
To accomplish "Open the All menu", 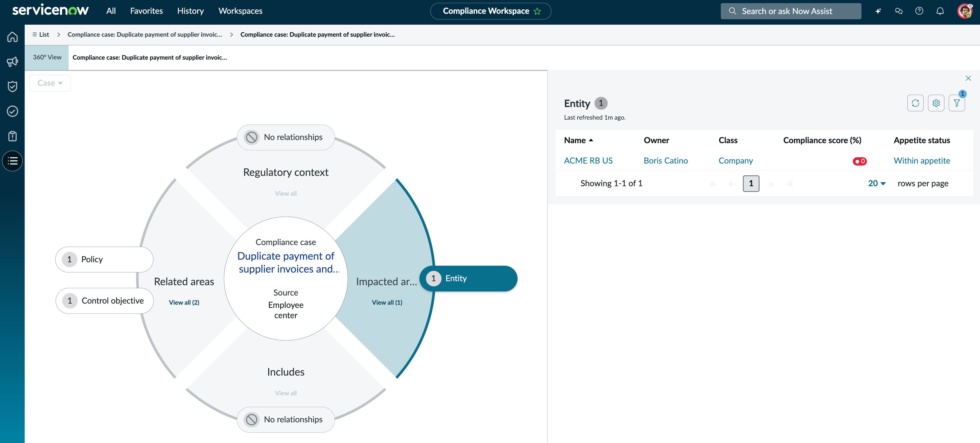I will tap(111, 11).
